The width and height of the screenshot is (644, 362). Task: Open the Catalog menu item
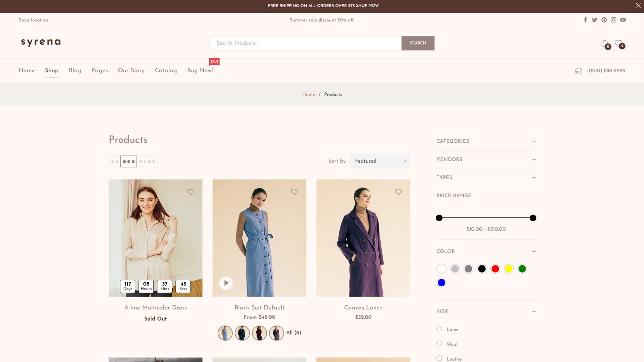[x=166, y=70]
